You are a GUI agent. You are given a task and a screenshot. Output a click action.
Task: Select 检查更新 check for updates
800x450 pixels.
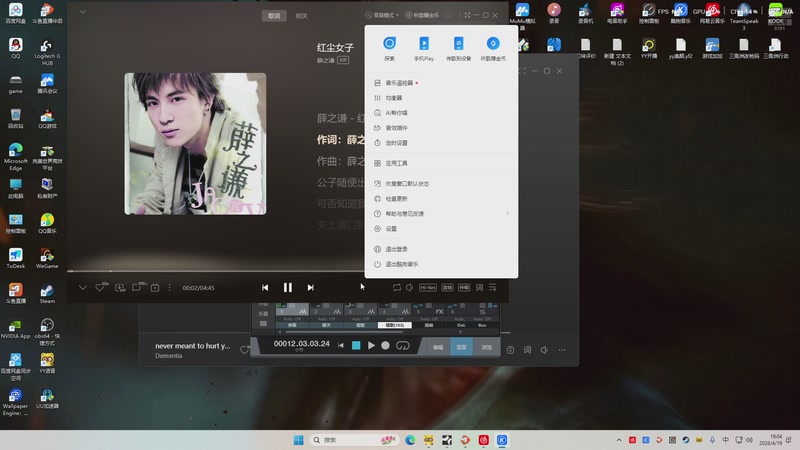(441, 198)
